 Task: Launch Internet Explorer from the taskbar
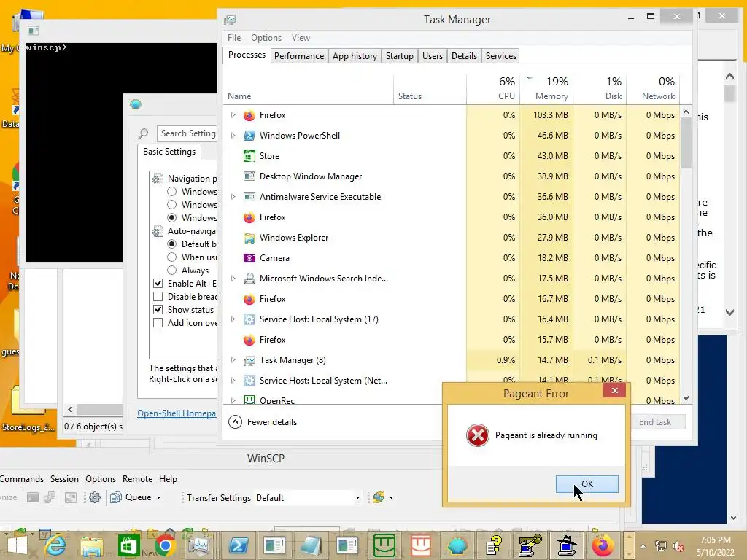pos(55,545)
